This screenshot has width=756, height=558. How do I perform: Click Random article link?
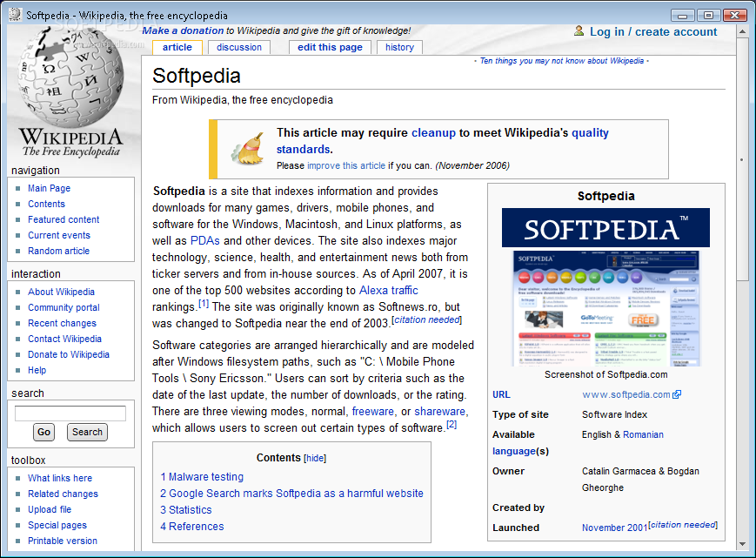click(59, 251)
